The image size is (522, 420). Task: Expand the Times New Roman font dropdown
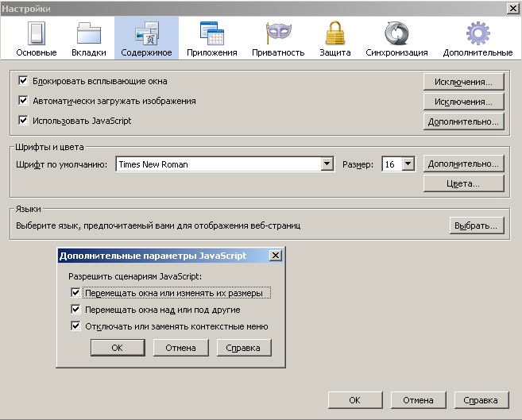(327, 164)
